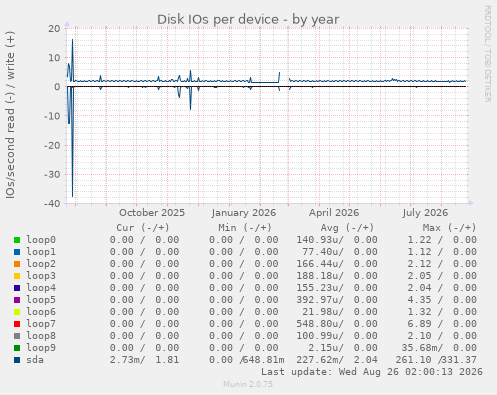
Task: Click the loop8 gray color swatch
Action: point(17,336)
